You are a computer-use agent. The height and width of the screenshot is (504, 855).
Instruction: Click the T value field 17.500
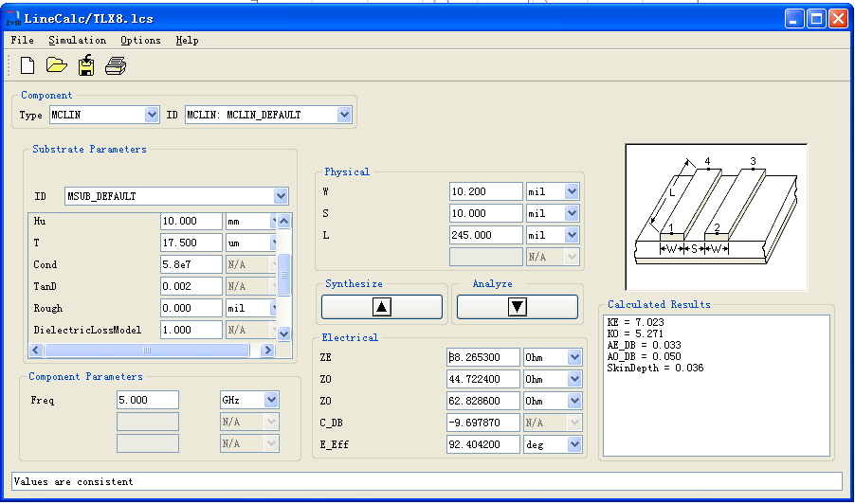191,243
